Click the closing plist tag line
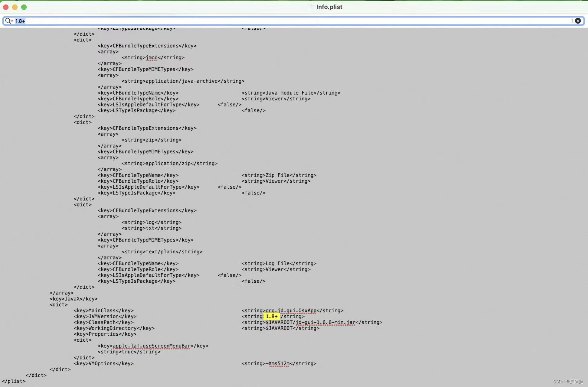Screen dimensions: 588x387 14,381
